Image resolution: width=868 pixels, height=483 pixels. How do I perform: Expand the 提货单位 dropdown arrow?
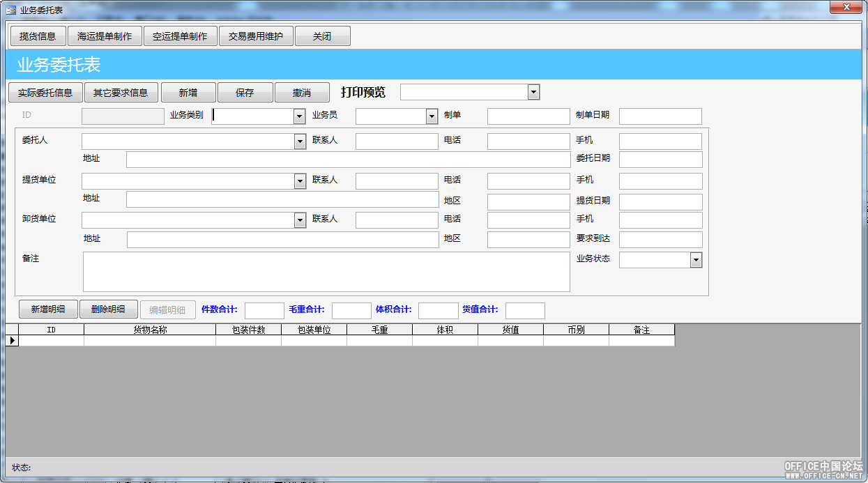(300, 181)
